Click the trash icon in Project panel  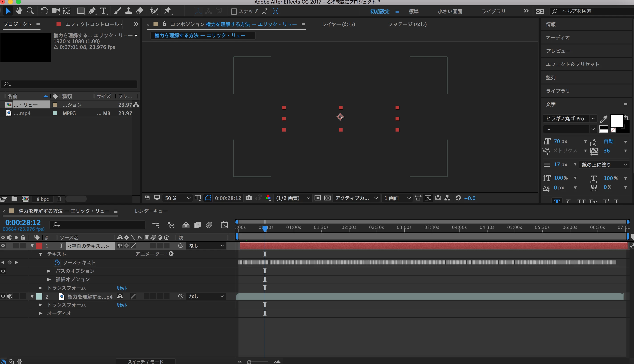coord(59,199)
